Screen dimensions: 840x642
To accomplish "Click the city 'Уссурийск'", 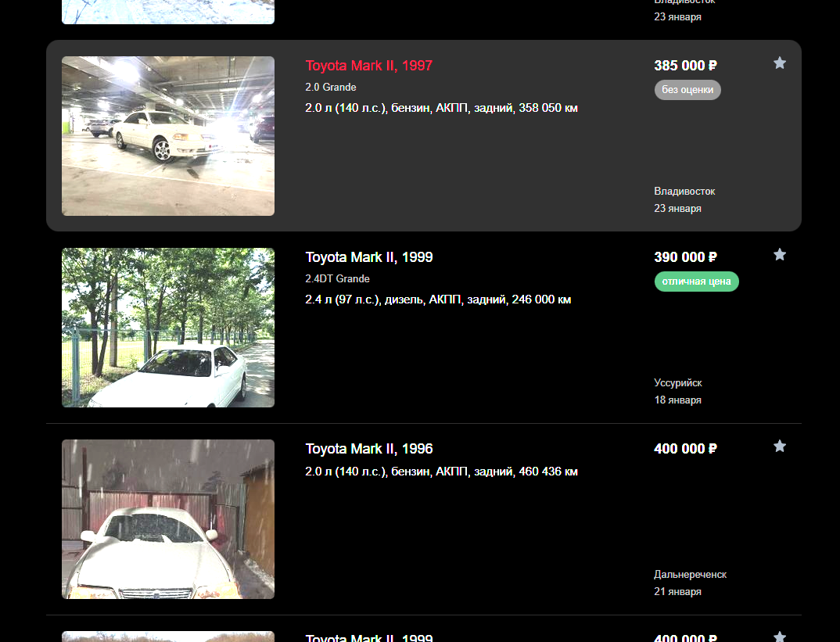I will point(677,383).
